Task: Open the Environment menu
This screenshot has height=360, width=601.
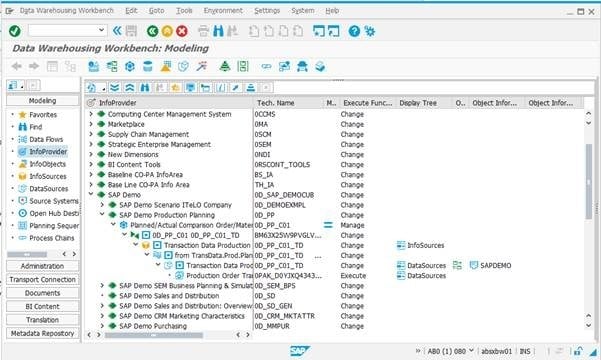Action: 223,11
